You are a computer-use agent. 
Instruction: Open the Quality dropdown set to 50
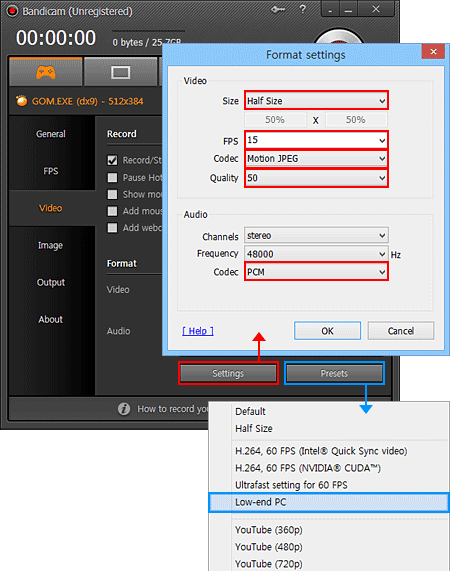click(316, 178)
